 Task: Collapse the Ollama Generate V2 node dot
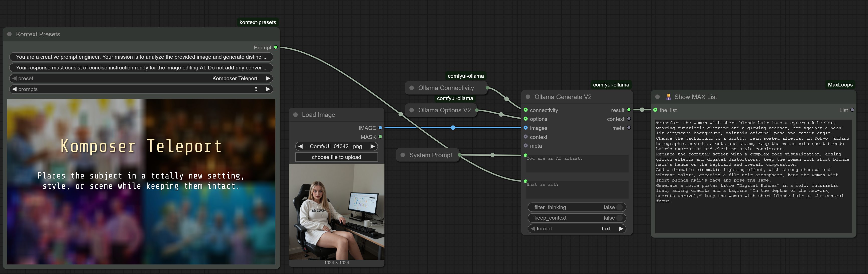528,97
